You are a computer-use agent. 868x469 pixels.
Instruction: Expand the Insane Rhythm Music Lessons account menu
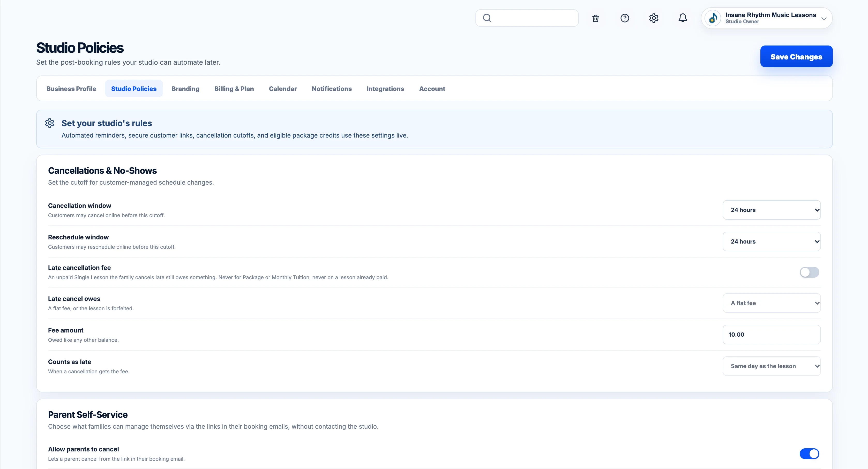pos(767,18)
